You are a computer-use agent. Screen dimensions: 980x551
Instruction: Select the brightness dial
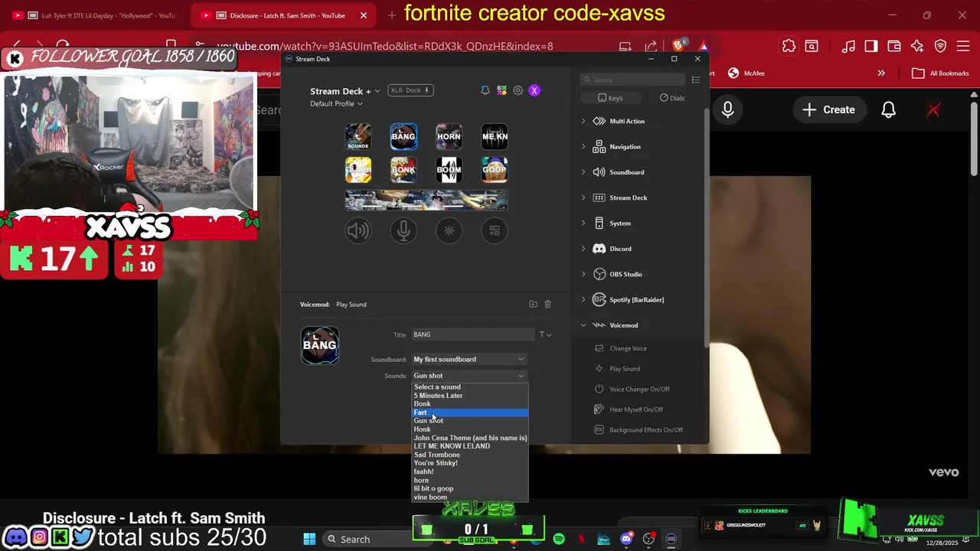click(449, 230)
